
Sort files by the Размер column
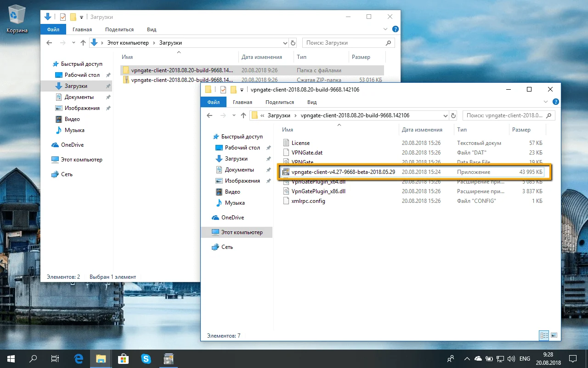(x=526, y=130)
